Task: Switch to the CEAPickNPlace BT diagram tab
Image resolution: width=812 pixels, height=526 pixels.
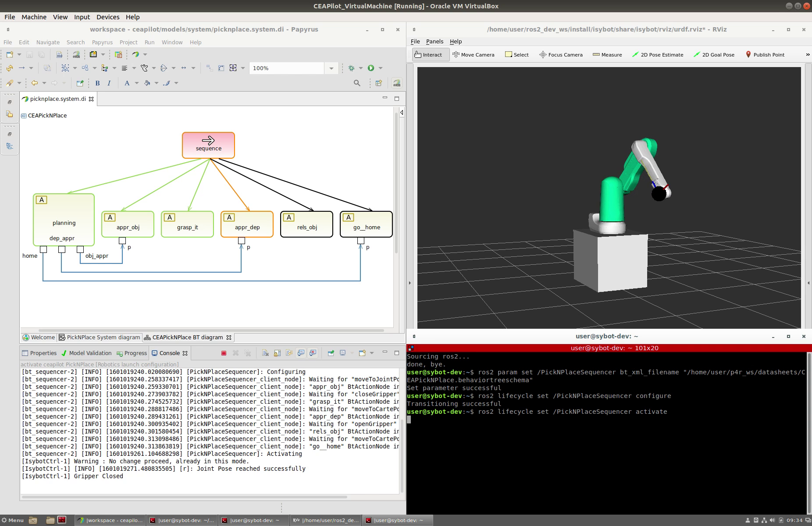Action: coord(187,337)
